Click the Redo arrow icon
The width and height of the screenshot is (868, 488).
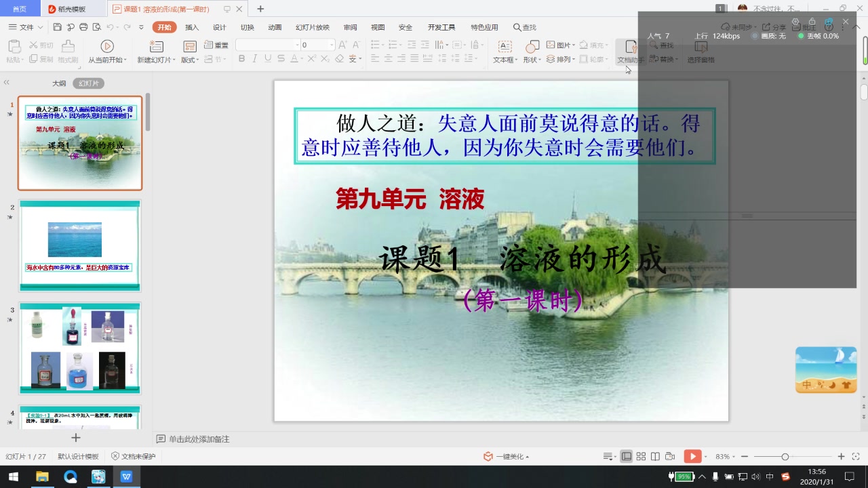[x=127, y=27]
